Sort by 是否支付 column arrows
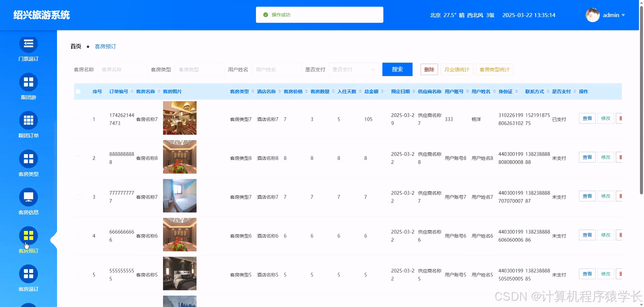The image size is (644, 307). 575,91
